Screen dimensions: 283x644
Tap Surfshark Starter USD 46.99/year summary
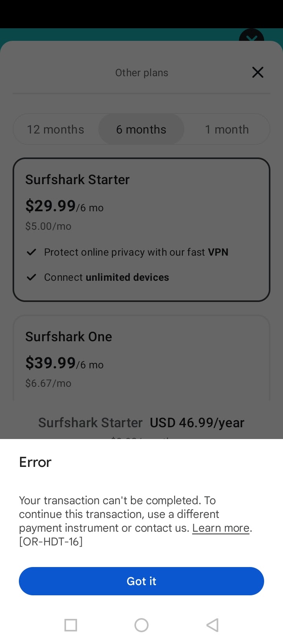pyautogui.click(x=141, y=423)
